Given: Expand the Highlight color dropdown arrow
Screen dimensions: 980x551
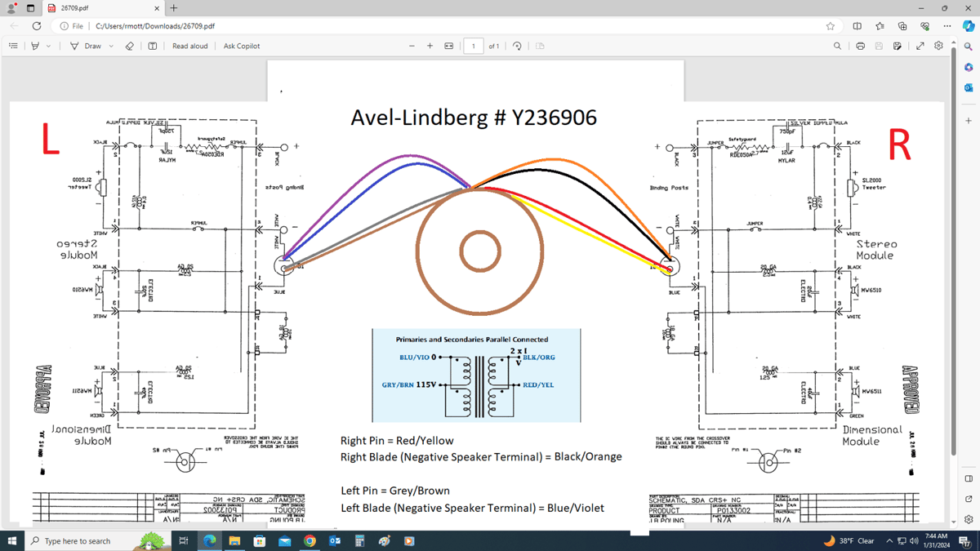Looking at the screenshot, I should point(48,47).
